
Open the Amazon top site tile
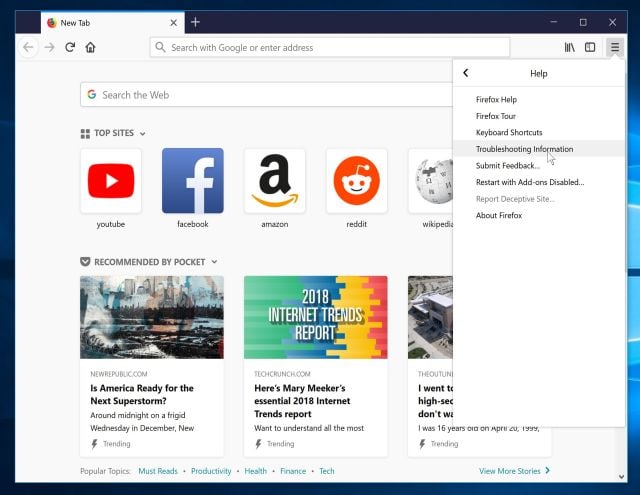tap(275, 181)
